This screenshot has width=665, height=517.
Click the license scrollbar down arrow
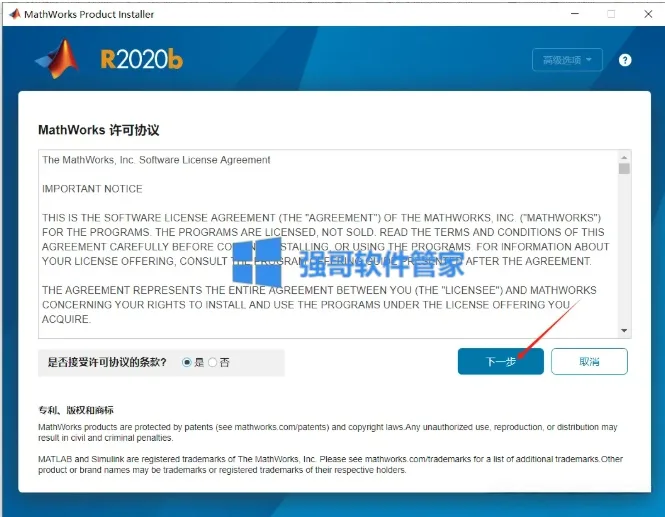coord(624,330)
